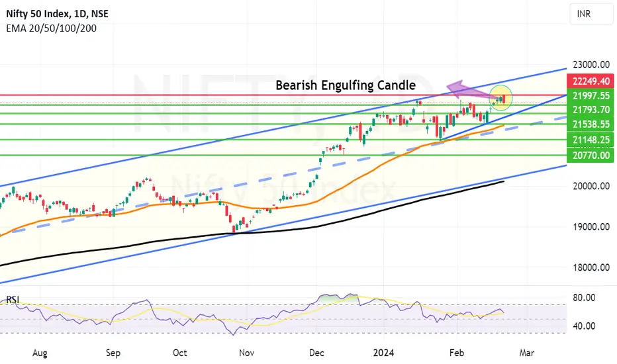Click the Aug label on time axis
The image size is (617, 364).
click(x=40, y=353)
